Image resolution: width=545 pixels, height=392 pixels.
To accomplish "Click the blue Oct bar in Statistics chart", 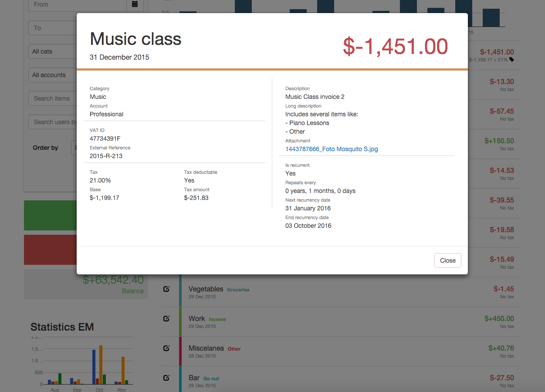I will click(94, 367).
